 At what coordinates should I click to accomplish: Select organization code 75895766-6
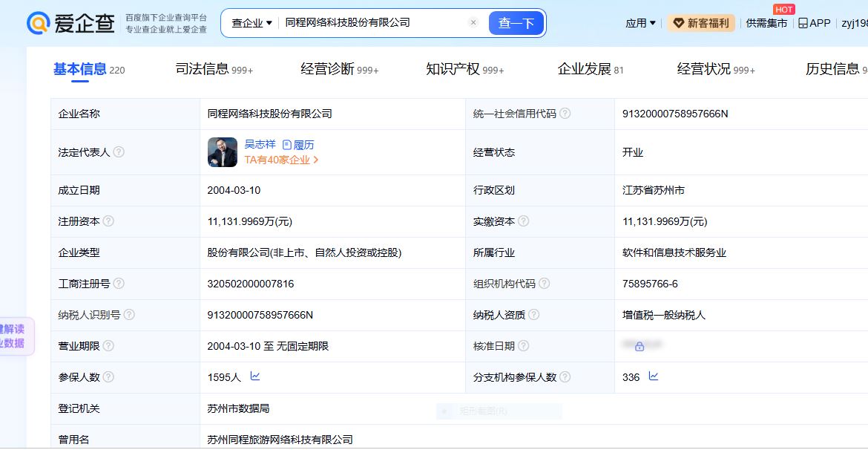[x=650, y=284]
